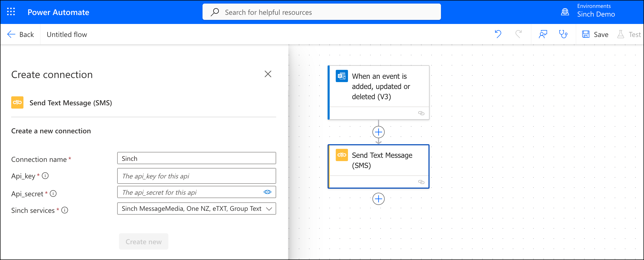Run the Flow checker stethoscope icon
Image resolution: width=644 pixels, height=260 pixels.
[563, 34]
